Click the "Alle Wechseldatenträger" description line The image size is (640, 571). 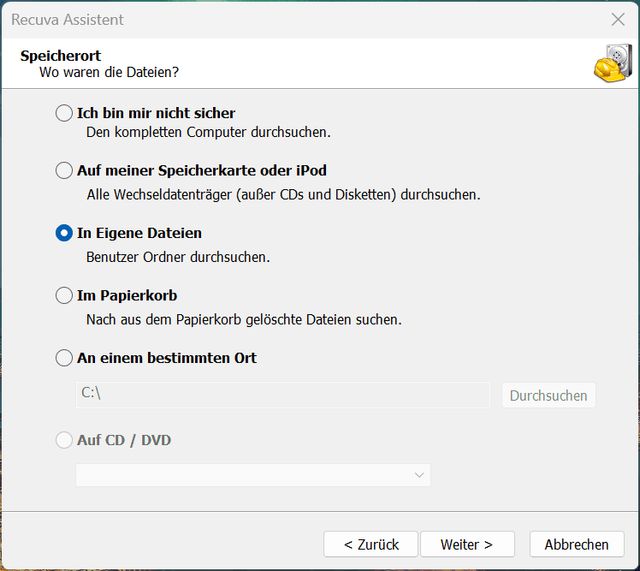tap(283, 195)
